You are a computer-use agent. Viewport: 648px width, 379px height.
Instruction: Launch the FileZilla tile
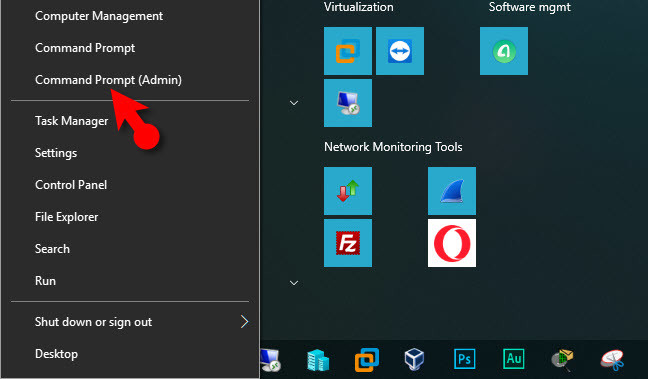coord(348,243)
